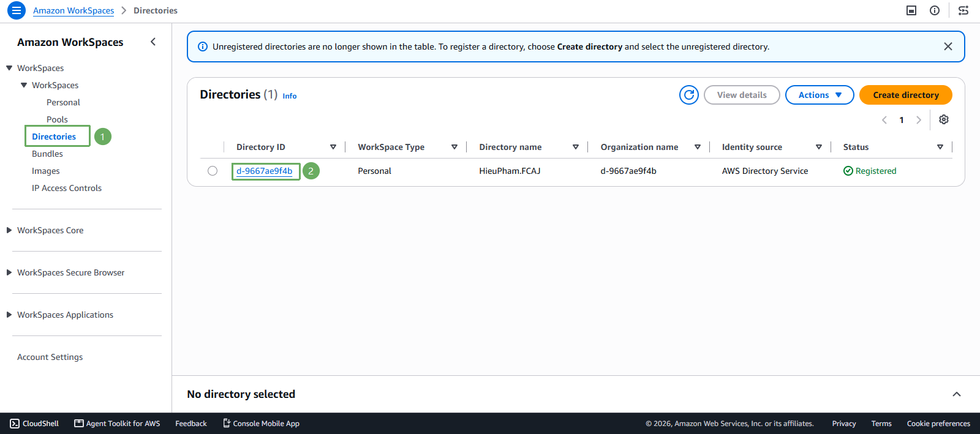Go to Amazon WorkSpaces breadcrumb
This screenshot has width=980, height=434.
point(73,10)
